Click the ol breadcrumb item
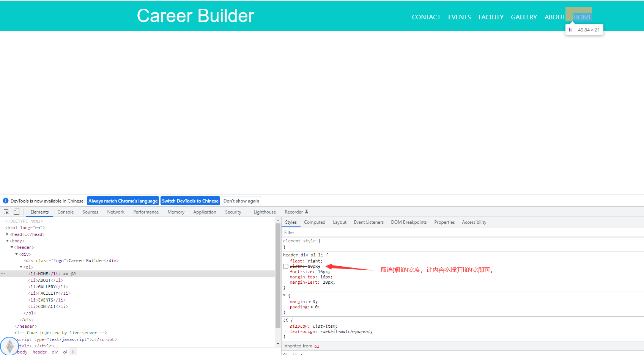 click(65, 352)
